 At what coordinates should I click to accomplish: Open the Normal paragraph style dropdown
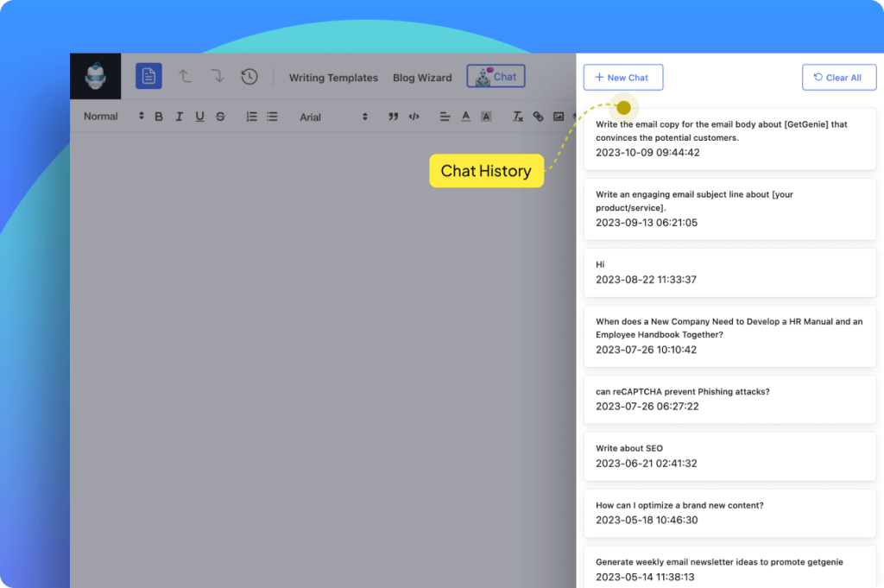click(x=114, y=117)
